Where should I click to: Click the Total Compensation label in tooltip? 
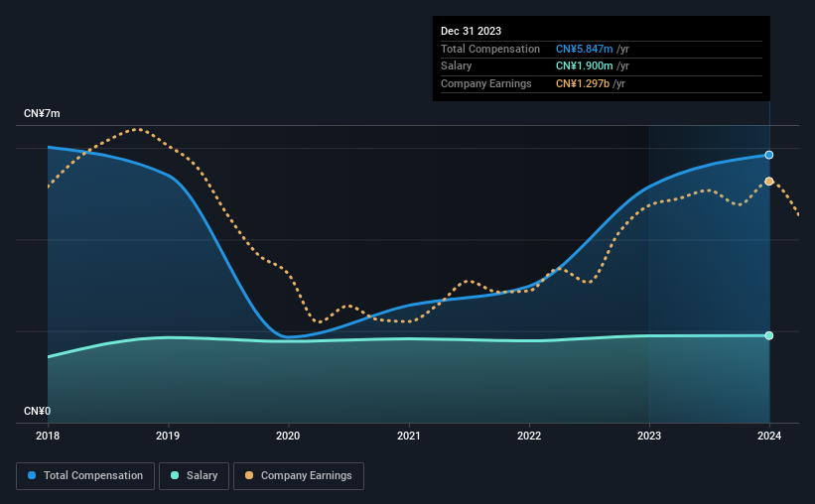click(x=490, y=49)
